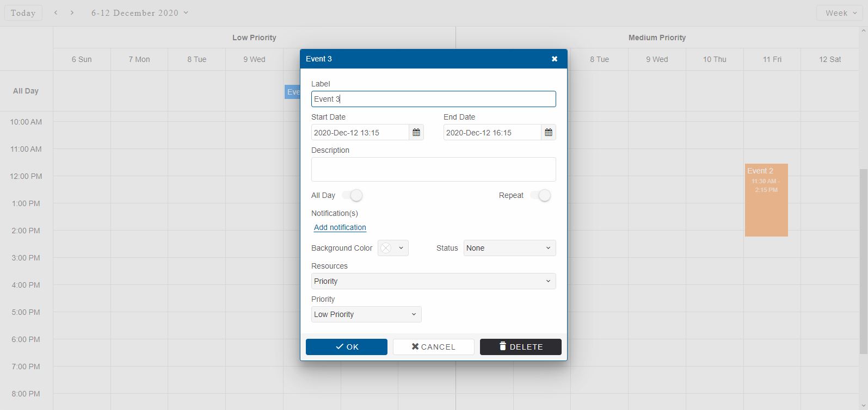
Task: Close the Event 3 dialog with X
Action: (555, 59)
